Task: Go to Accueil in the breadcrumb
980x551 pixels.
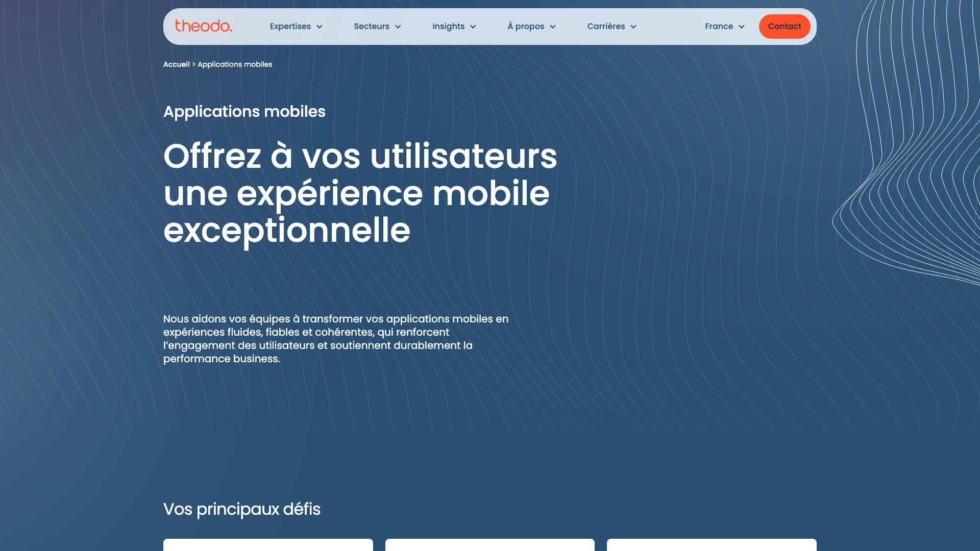Action: (x=176, y=64)
